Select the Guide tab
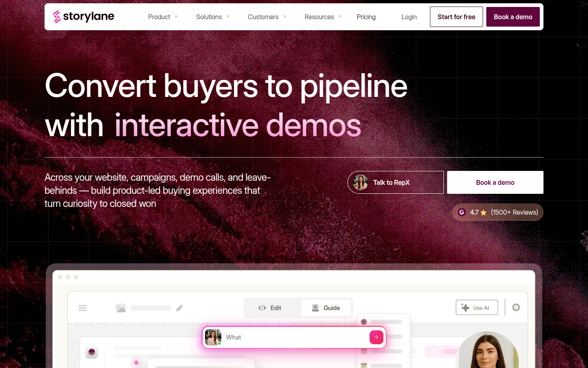 (326, 308)
